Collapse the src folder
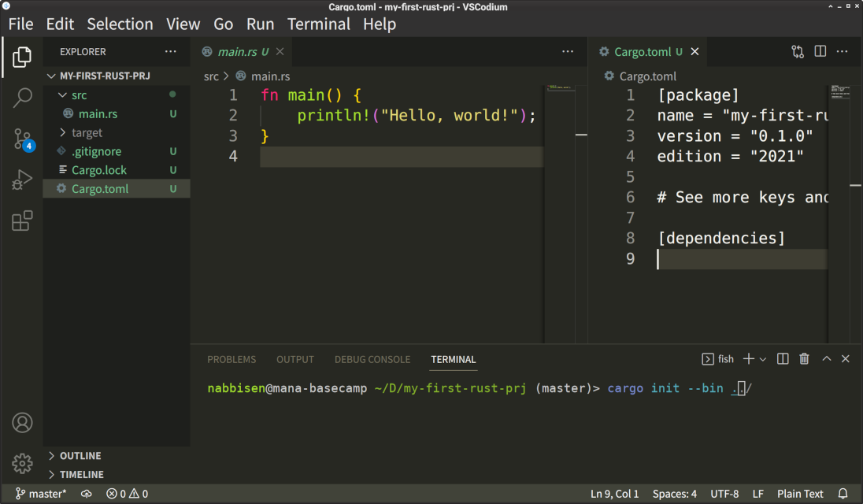Viewport: 863px width, 504px height. click(x=65, y=94)
